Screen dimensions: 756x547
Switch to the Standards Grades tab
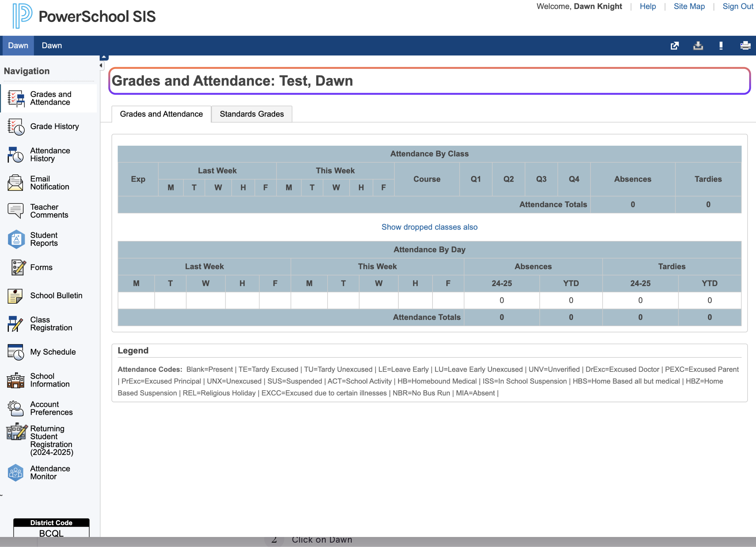[x=252, y=114]
